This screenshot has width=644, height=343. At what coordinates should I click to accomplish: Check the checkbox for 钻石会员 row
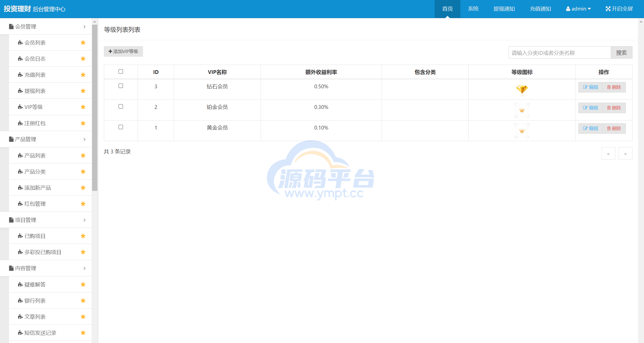(x=121, y=86)
